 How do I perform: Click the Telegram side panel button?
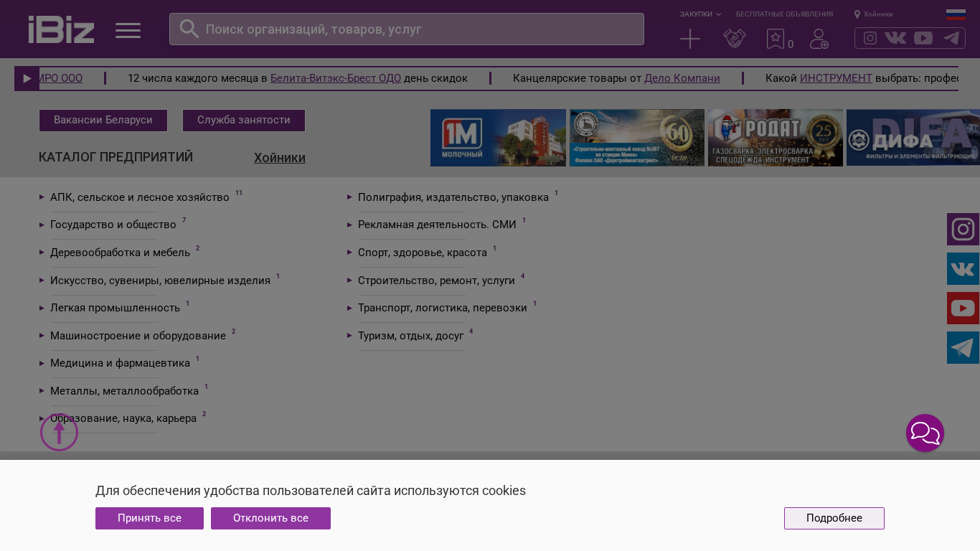[963, 348]
